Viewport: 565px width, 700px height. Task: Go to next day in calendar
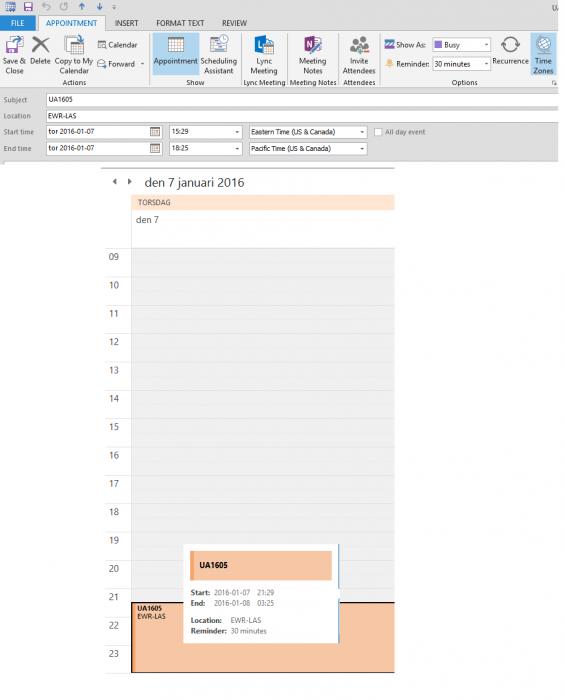pyautogui.click(x=130, y=182)
